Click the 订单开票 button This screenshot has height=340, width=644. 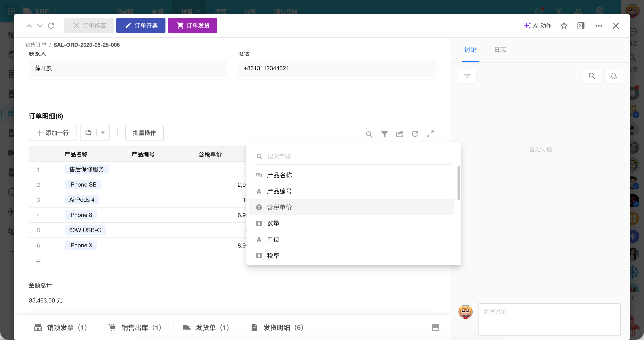[x=141, y=25]
